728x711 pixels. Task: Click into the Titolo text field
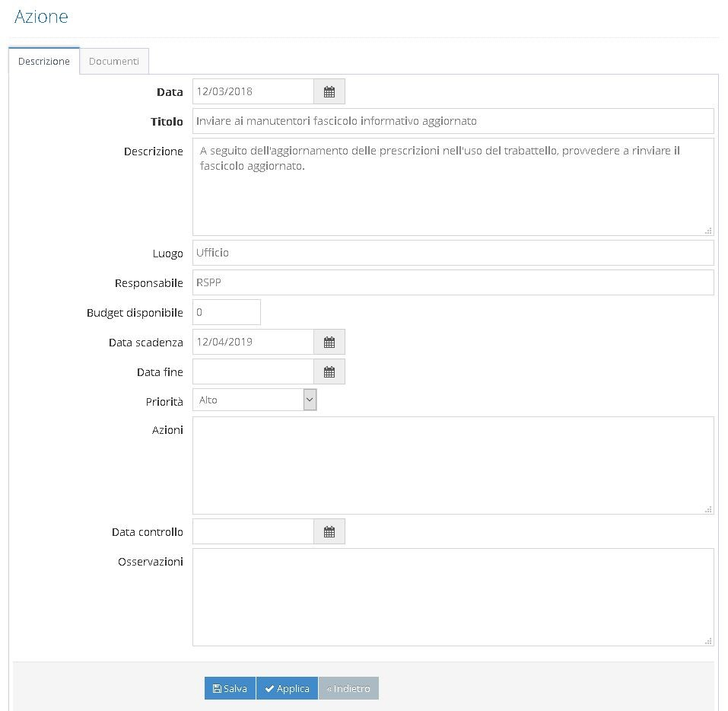point(453,121)
